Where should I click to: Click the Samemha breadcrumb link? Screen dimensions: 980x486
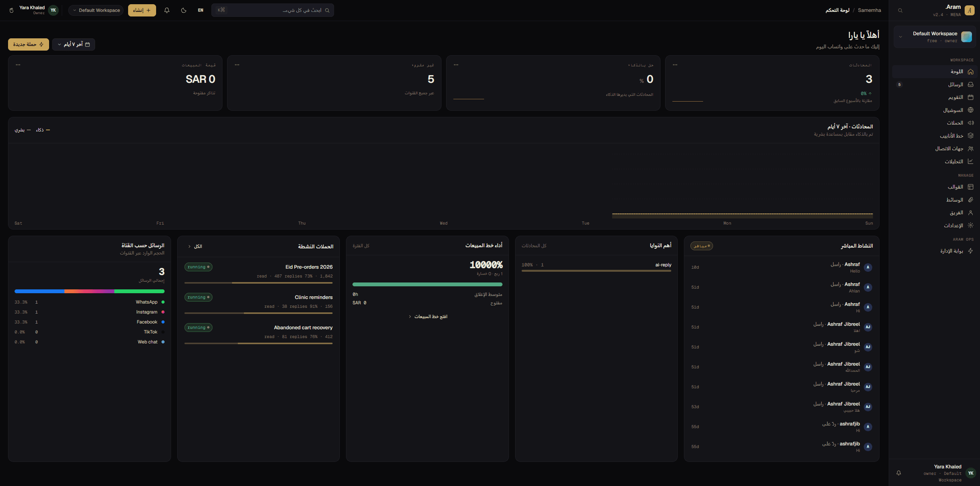870,10
